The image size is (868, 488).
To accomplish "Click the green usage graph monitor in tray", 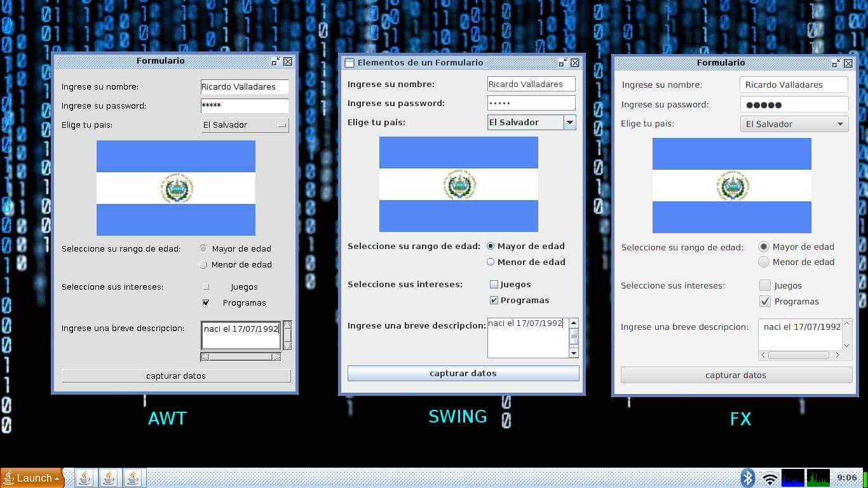I will click(818, 478).
